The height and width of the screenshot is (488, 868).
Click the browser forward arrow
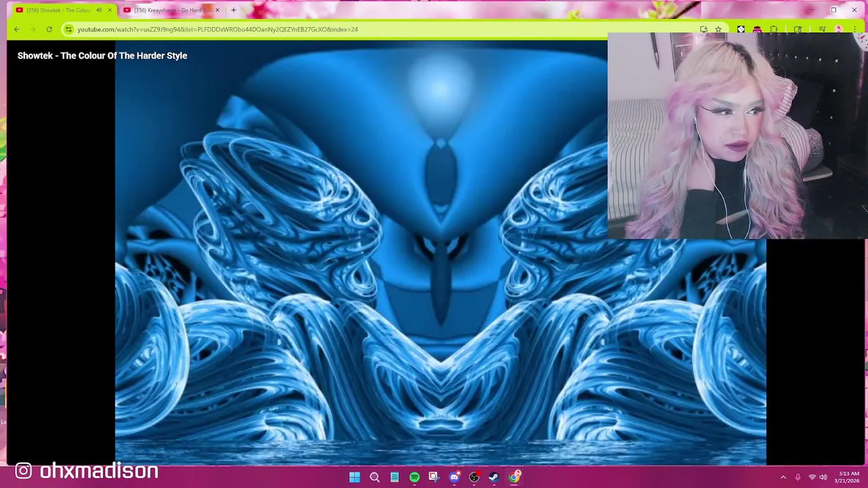click(x=33, y=29)
